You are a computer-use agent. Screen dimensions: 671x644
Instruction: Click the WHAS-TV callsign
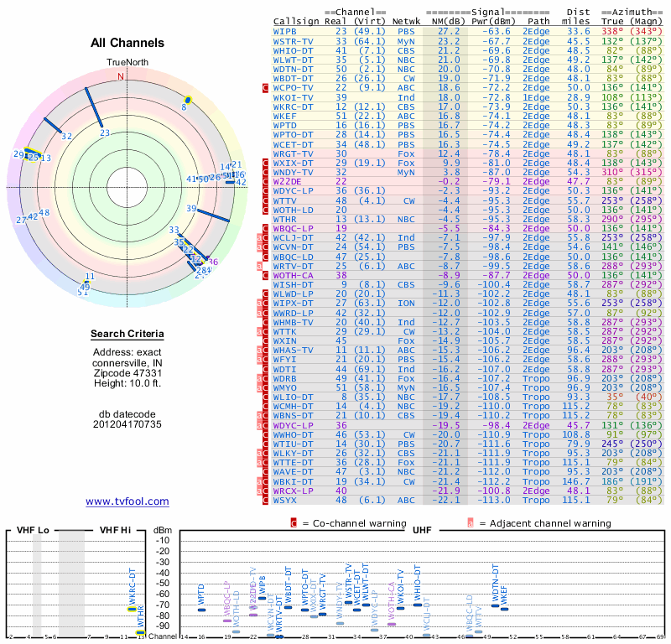[x=293, y=350]
